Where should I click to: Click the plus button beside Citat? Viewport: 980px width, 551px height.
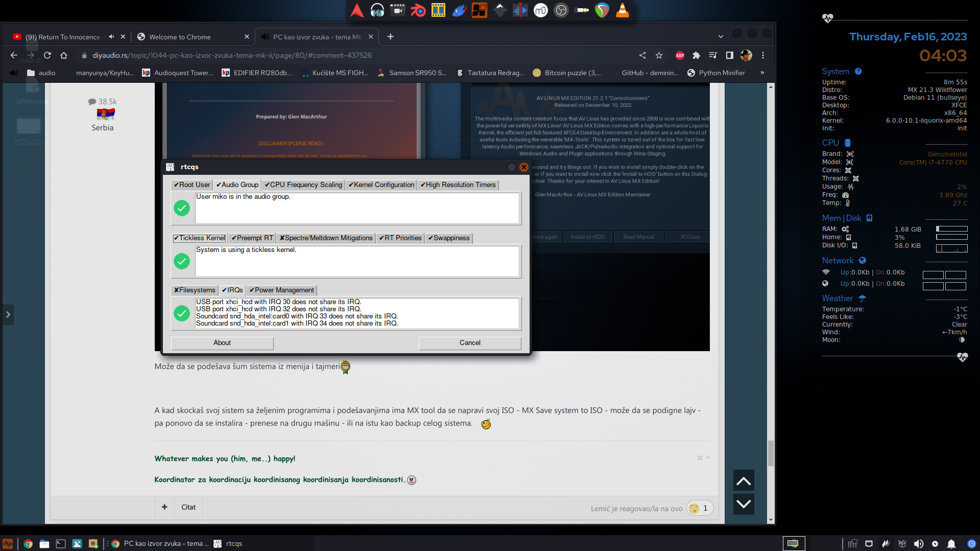click(x=164, y=508)
